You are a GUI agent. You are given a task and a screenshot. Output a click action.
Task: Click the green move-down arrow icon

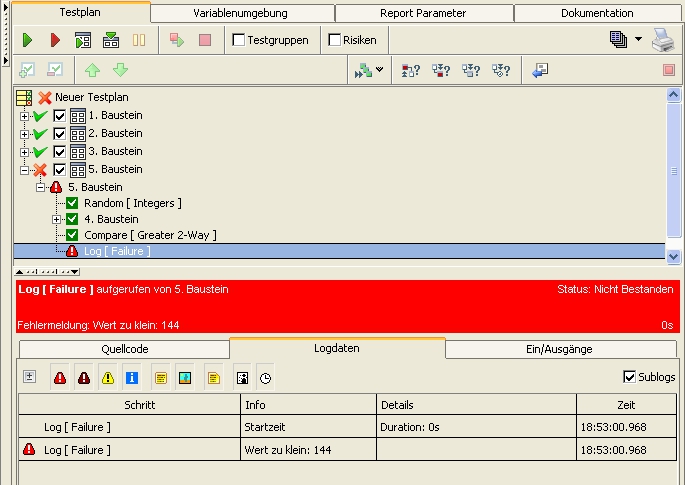[120, 70]
